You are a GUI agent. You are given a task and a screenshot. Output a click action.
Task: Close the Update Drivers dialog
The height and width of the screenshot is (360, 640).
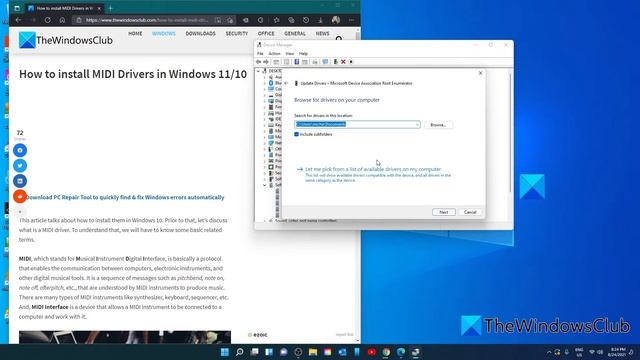tap(480, 73)
